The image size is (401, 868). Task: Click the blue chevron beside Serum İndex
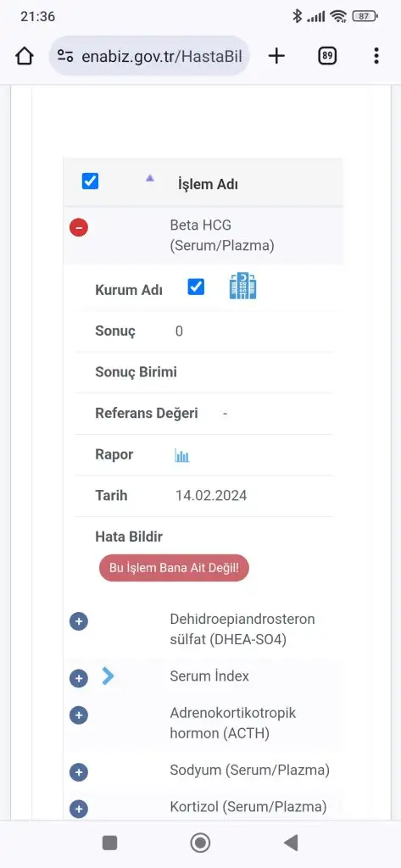point(108,676)
